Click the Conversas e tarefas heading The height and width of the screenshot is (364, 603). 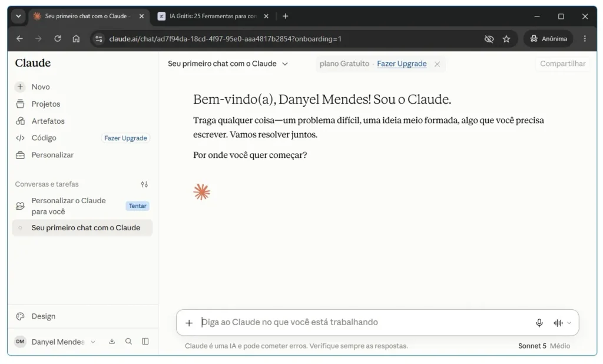pos(47,184)
